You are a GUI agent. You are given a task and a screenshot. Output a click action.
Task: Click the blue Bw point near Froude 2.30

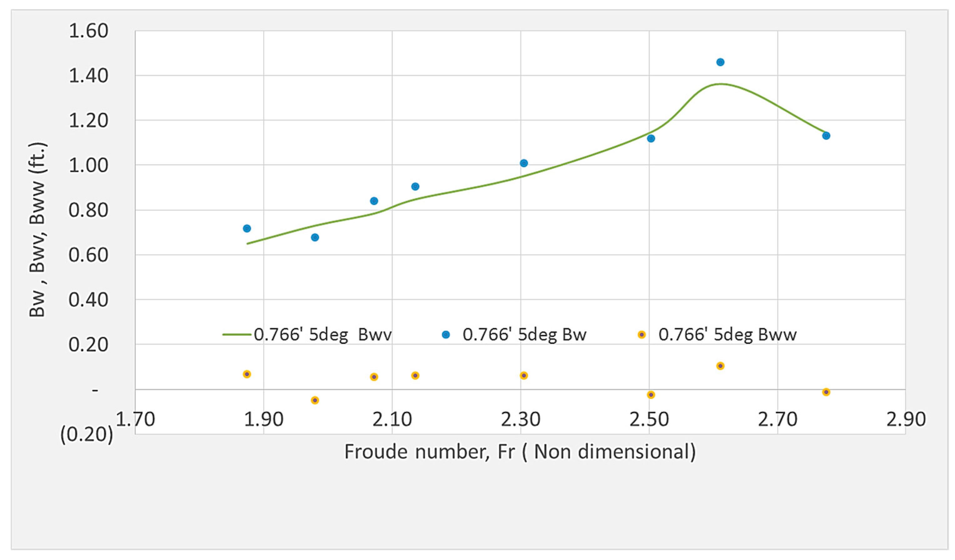524,163
